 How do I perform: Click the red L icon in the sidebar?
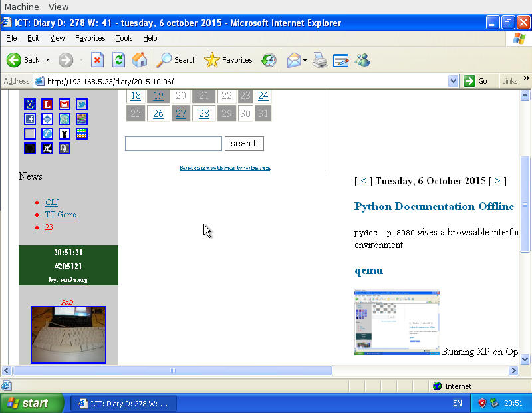[x=47, y=104]
